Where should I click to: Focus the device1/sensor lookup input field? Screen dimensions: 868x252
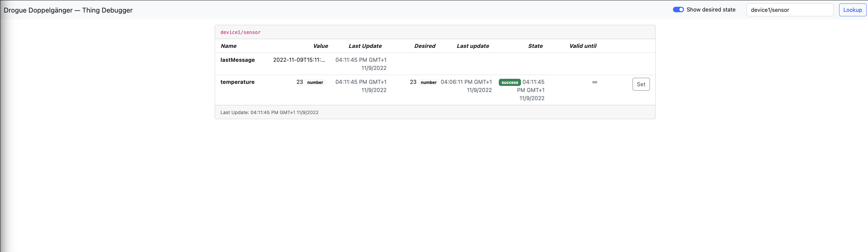[790, 10]
